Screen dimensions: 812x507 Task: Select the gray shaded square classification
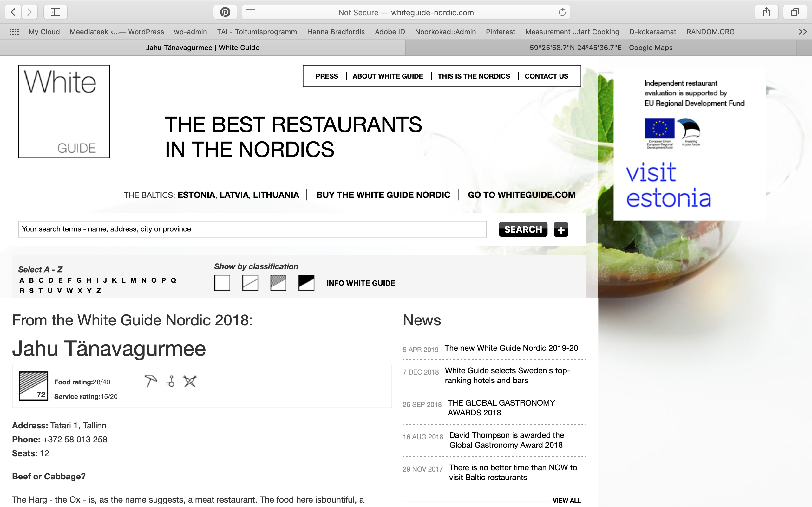click(278, 283)
